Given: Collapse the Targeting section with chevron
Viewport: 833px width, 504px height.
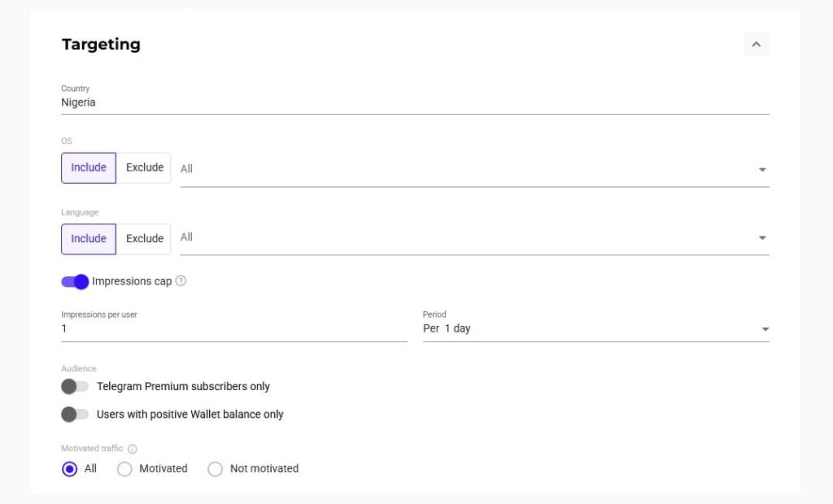Looking at the screenshot, I should [756, 44].
